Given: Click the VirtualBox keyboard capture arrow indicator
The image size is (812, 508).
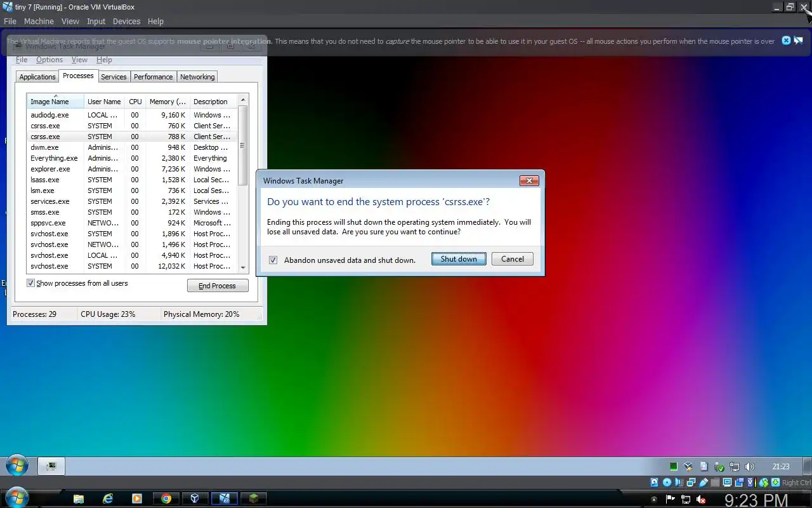Looking at the screenshot, I should 776,483.
